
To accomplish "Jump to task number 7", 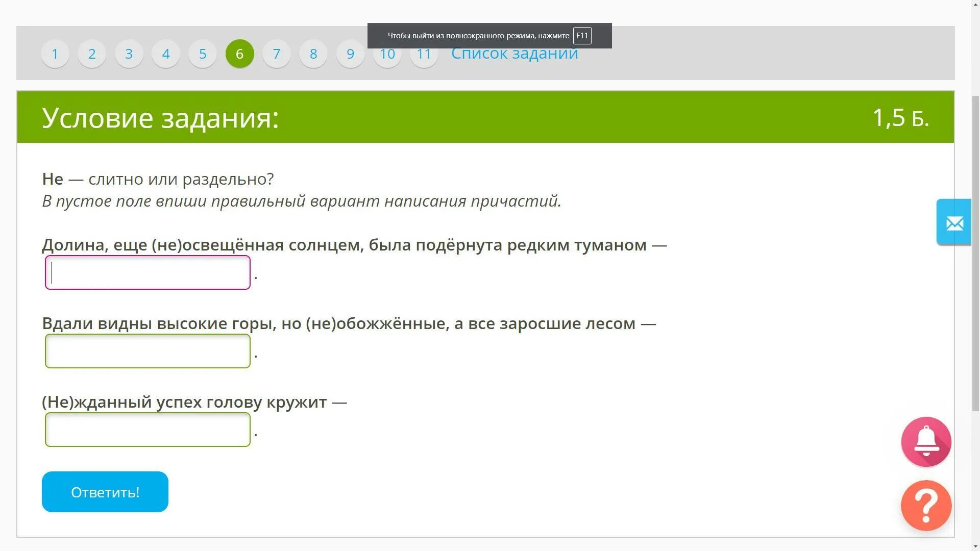I will click(x=276, y=54).
